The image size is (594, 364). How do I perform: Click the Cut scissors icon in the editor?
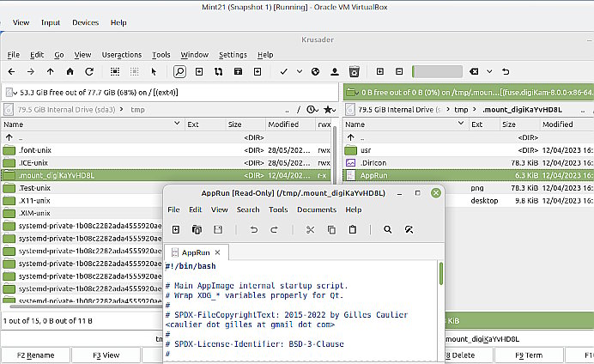(309, 229)
